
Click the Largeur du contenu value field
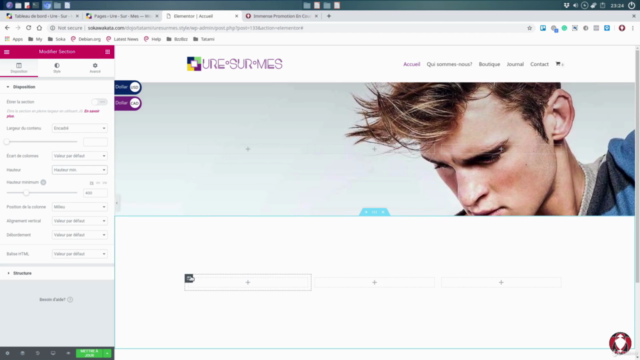95,142
